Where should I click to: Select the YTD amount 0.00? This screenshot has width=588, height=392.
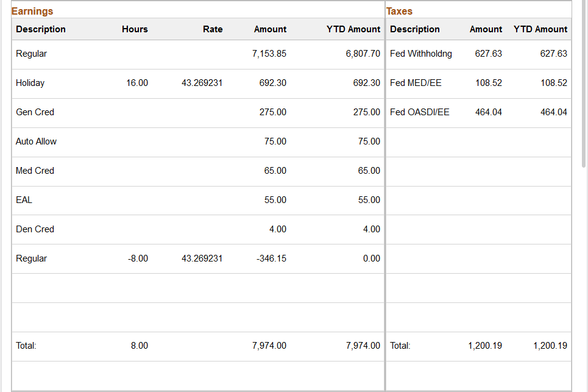pyautogui.click(x=372, y=258)
